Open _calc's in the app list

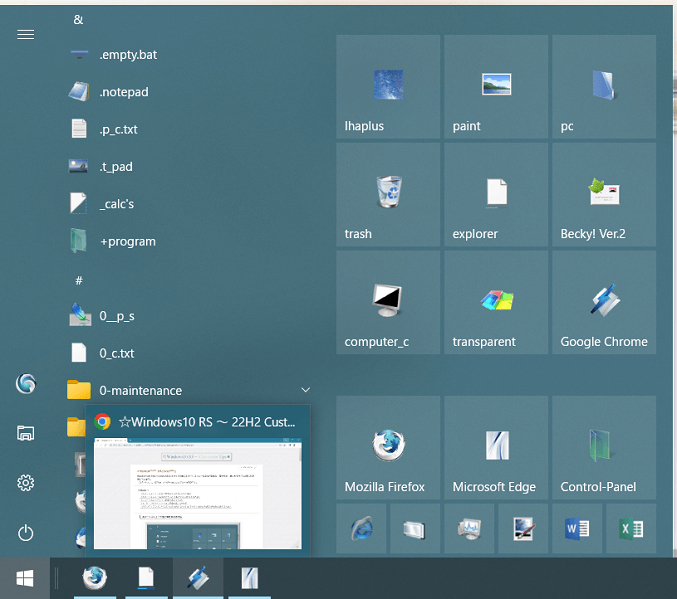click(190, 204)
